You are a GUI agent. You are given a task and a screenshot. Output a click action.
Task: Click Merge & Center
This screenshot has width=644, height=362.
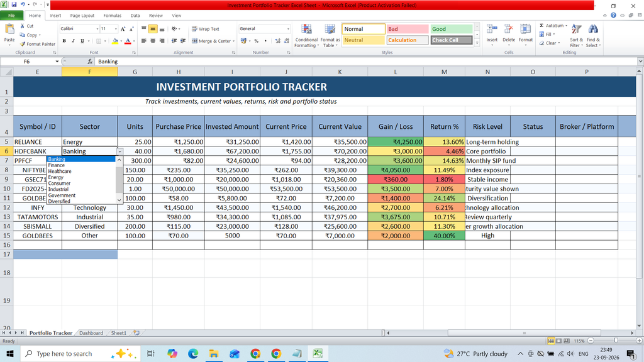tap(211, 41)
